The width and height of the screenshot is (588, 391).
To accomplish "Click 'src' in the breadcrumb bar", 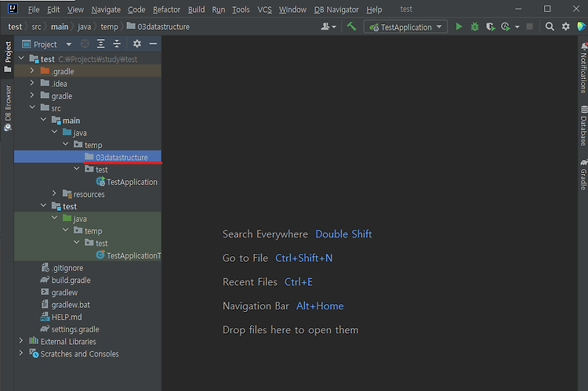I will [36, 27].
